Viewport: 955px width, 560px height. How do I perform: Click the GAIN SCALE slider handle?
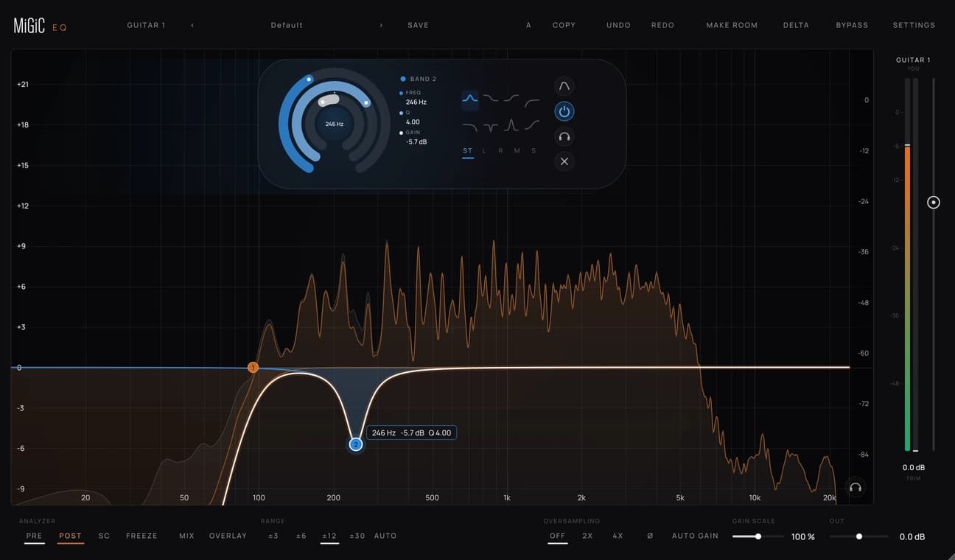tap(758, 536)
